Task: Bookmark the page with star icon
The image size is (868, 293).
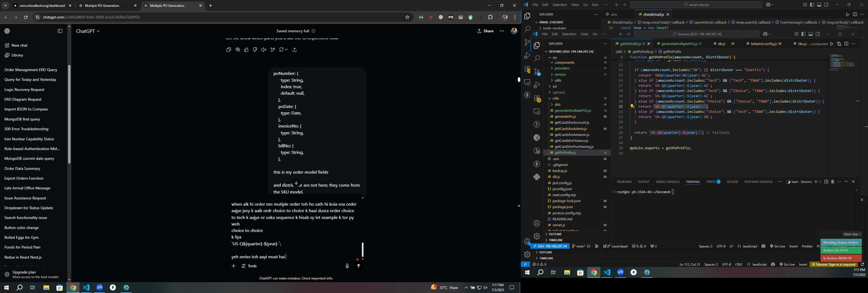Action: point(407,17)
